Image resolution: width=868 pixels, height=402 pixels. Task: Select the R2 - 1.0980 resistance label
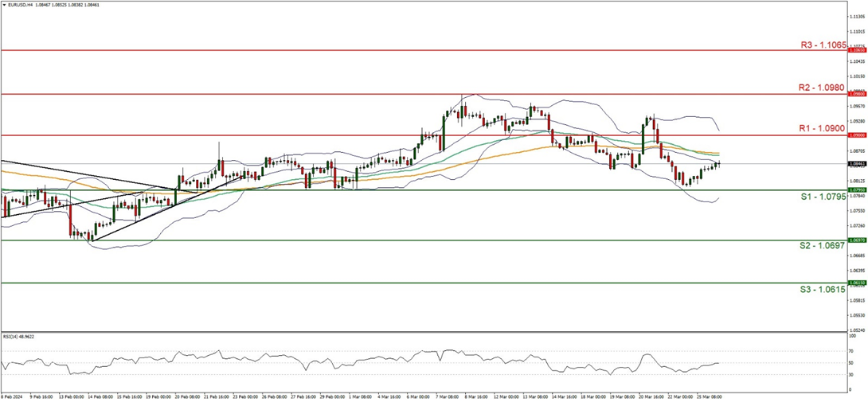tap(821, 89)
